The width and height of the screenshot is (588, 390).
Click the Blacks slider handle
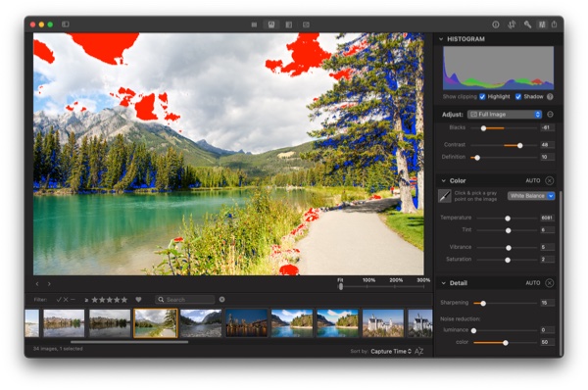click(x=483, y=128)
